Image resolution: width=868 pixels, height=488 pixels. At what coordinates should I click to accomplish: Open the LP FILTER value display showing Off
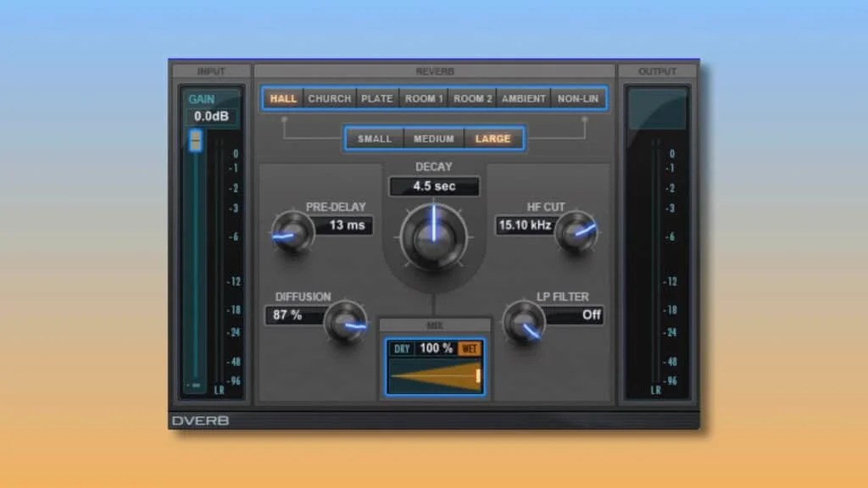tap(580, 315)
